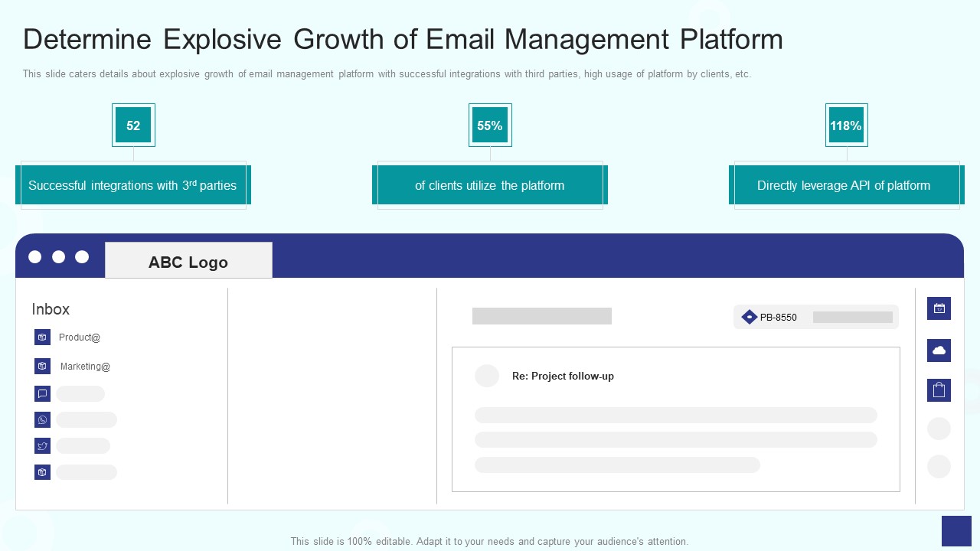Click the Inbox heading

(51, 309)
